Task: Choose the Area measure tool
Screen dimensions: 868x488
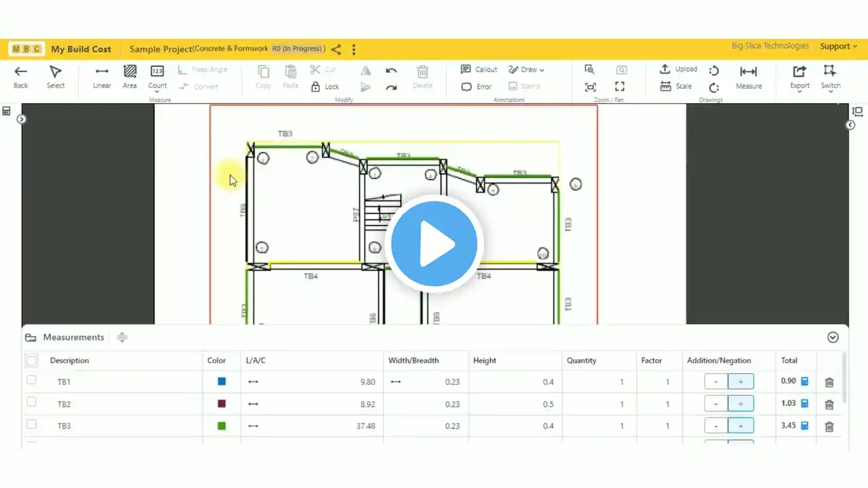Action: click(x=130, y=77)
